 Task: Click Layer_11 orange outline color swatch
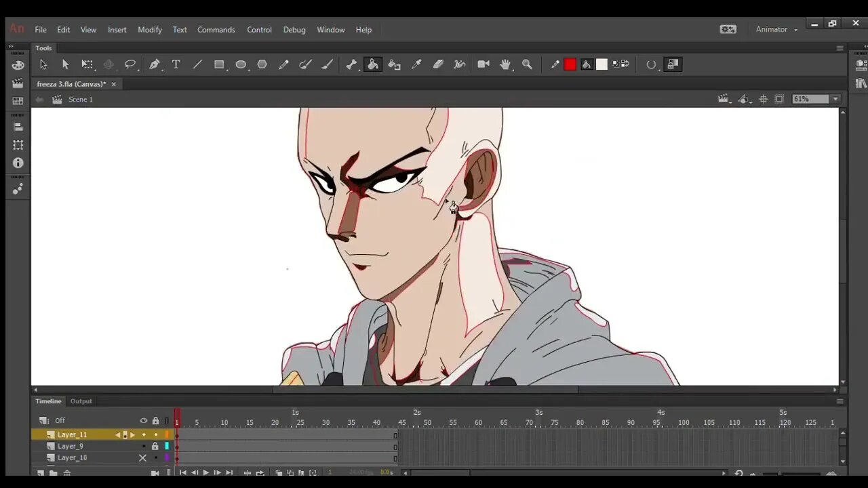coord(167,434)
